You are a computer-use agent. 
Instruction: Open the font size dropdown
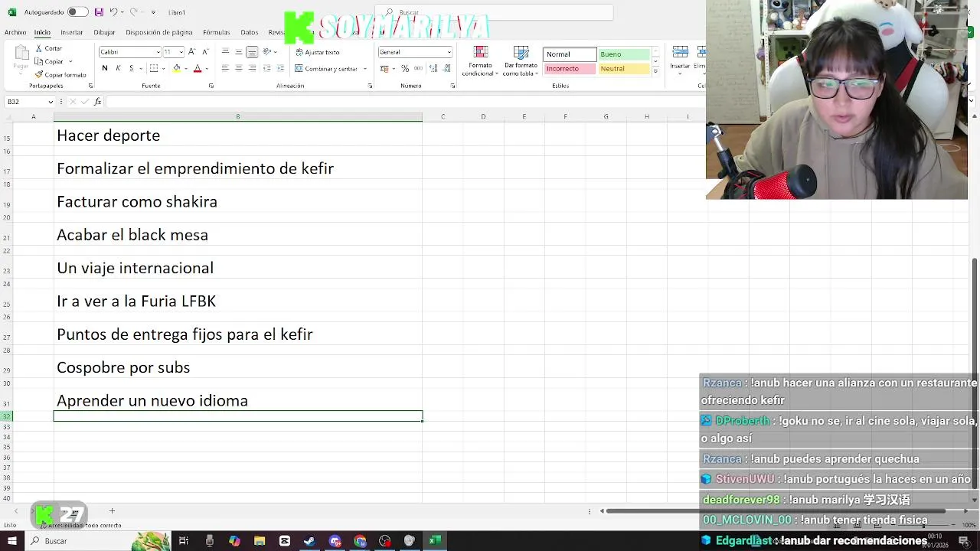coord(181,52)
